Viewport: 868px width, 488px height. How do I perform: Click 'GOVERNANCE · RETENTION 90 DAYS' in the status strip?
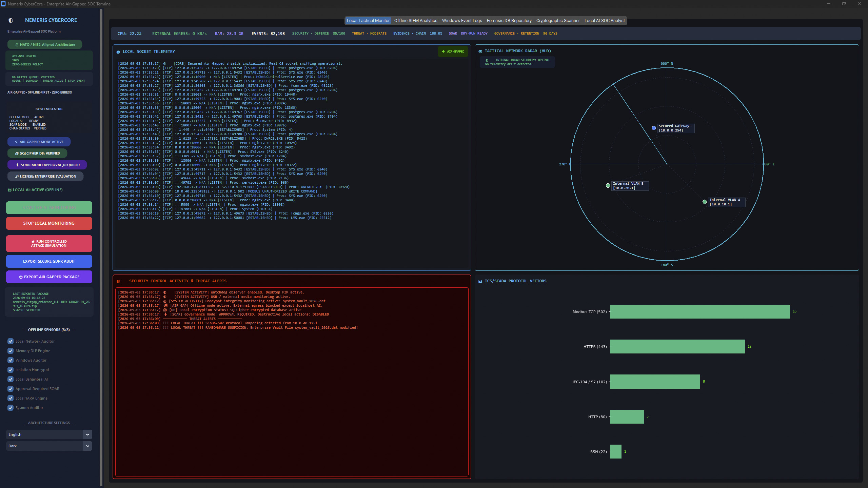(526, 34)
